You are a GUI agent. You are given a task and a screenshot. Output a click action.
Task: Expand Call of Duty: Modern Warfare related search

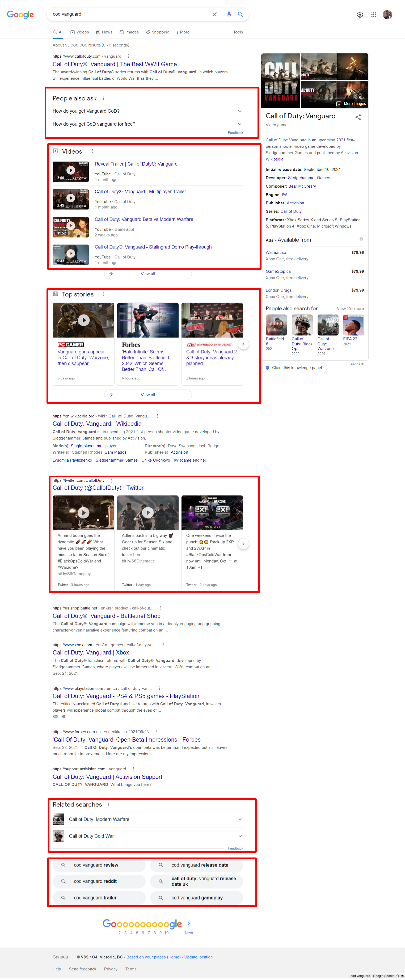[x=148, y=820]
